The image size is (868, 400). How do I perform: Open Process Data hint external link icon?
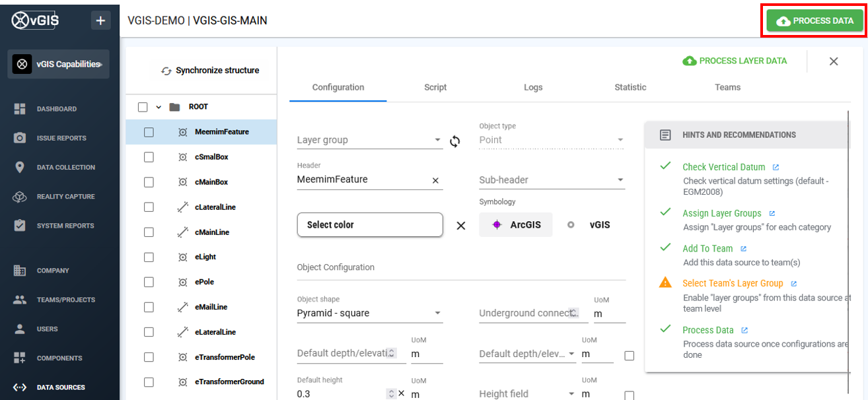pos(744,330)
